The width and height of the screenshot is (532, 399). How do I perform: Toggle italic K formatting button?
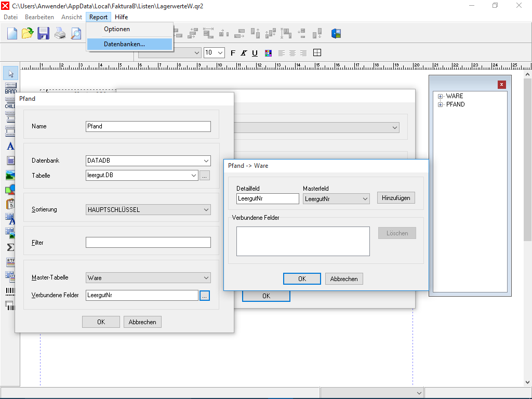pyautogui.click(x=244, y=53)
